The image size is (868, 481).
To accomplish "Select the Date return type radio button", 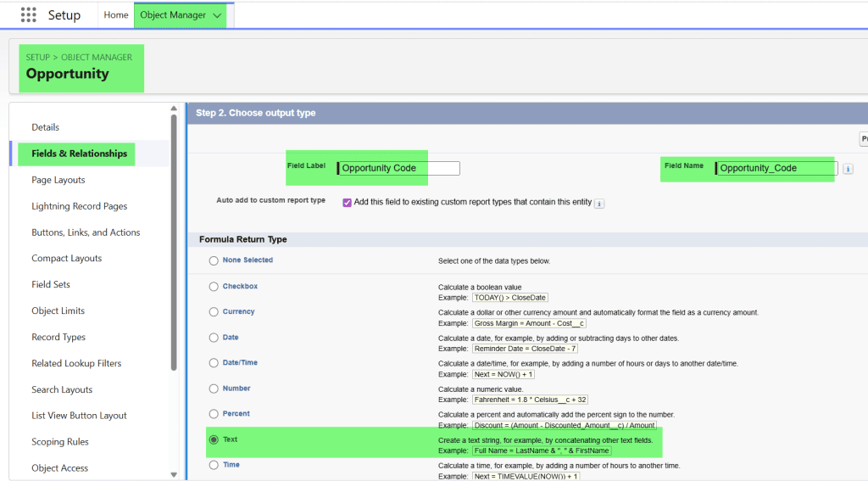I will pos(214,338).
